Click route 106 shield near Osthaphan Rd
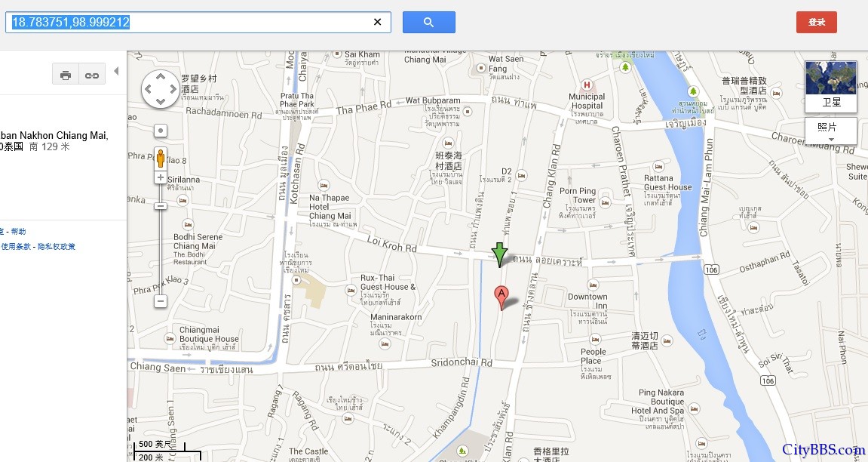The height and width of the screenshot is (462, 868). click(711, 269)
